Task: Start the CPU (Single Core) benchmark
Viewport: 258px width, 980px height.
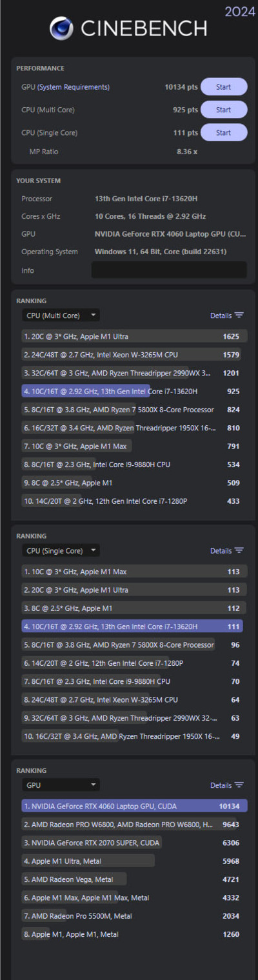Action: (224, 132)
